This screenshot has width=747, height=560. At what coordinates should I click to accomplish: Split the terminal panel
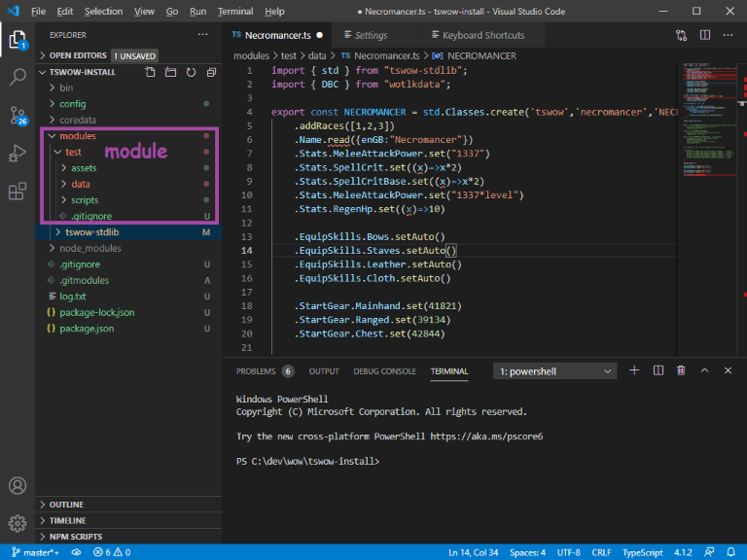[x=658, y=370]
